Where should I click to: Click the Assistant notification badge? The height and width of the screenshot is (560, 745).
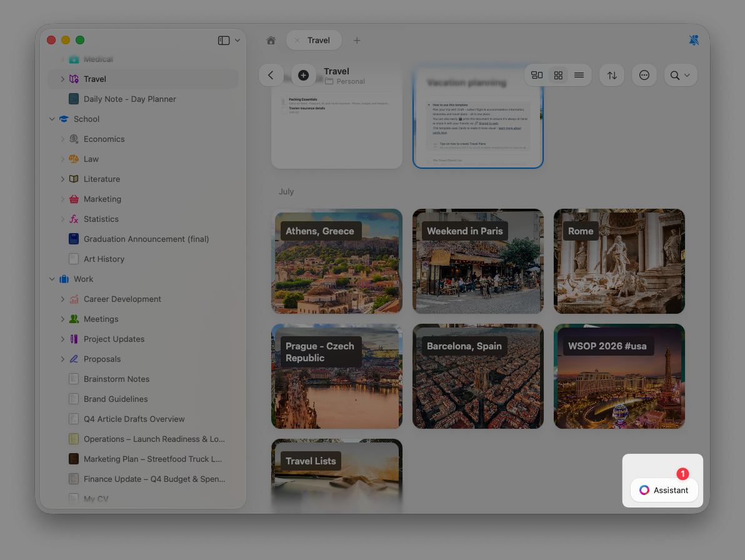(x=682, y=474)
